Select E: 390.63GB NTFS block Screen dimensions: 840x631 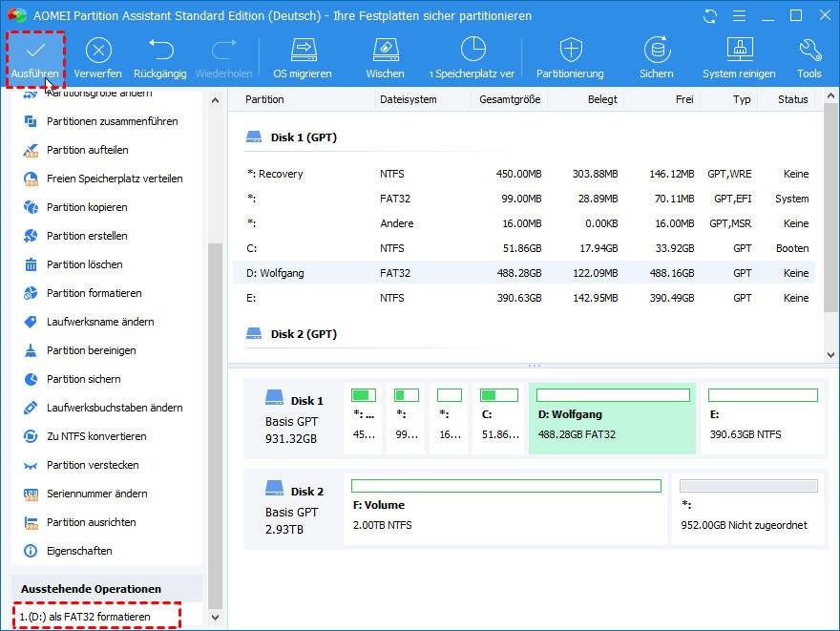[x=763, y=418]
